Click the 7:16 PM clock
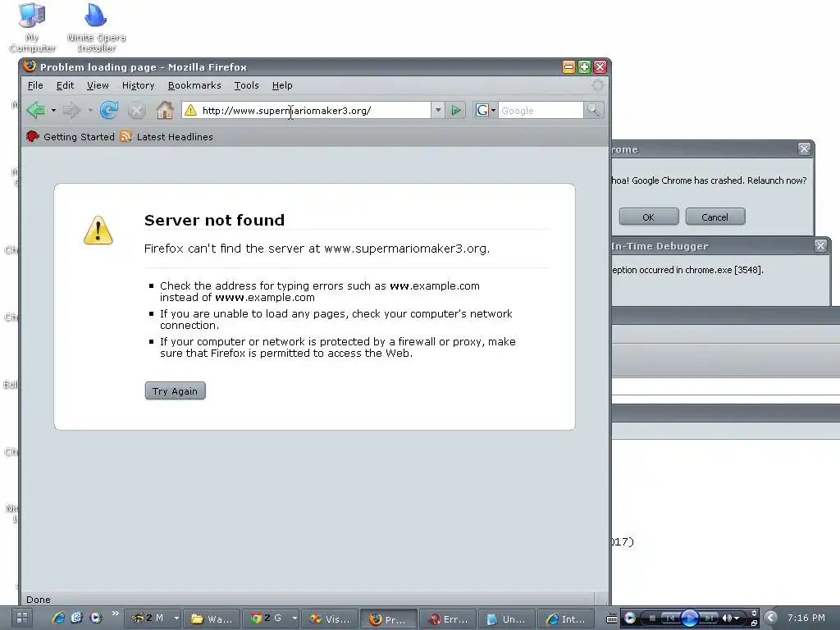 [x=806, y=619]
